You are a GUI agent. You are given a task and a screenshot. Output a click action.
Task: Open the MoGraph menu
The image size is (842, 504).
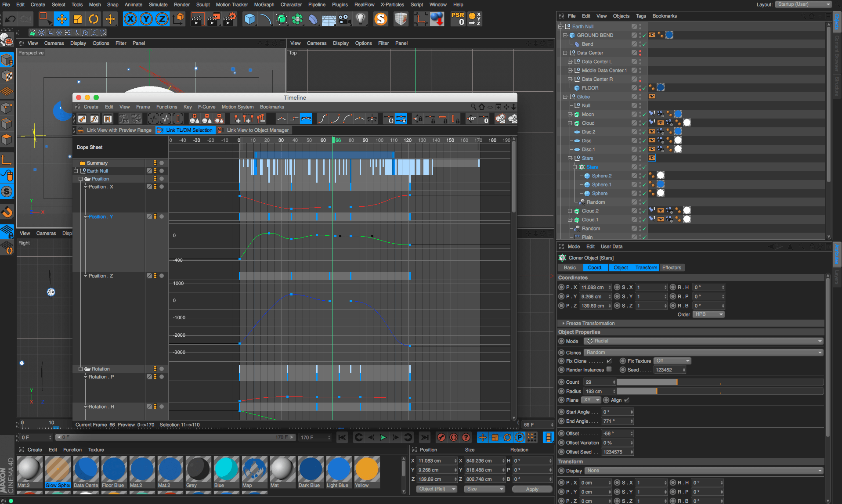click(x=264, y=4)
